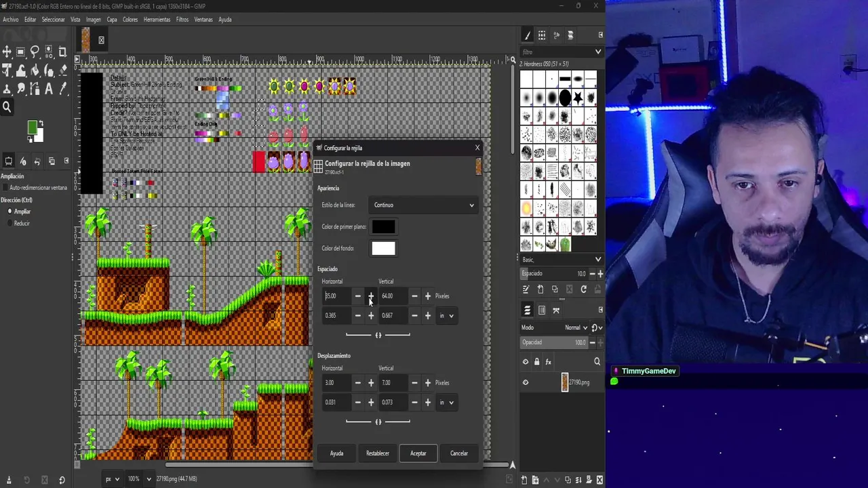Increase horizontal offset 3.00 with plus
Viewport: 868px width, 488px height.
(371, 383)
